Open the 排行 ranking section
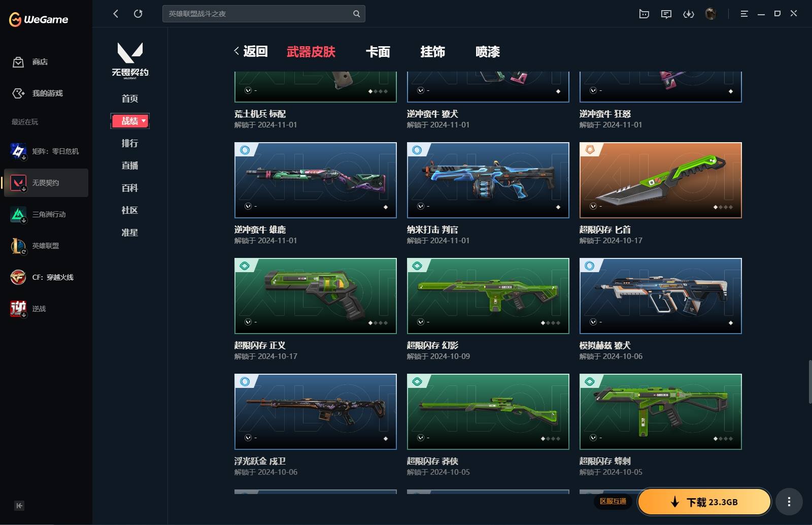 coord(130,143)
